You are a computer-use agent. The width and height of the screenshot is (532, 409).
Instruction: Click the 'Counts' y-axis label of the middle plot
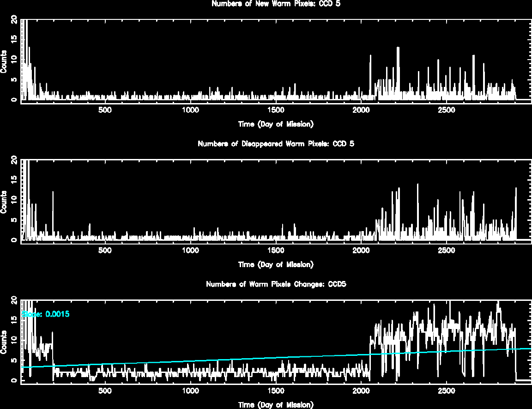(4, 202)
